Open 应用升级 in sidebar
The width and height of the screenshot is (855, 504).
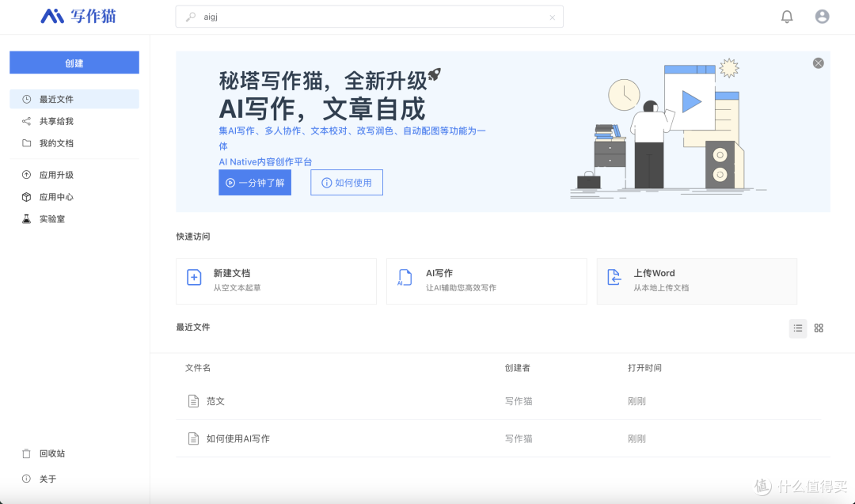click(74, 175)
